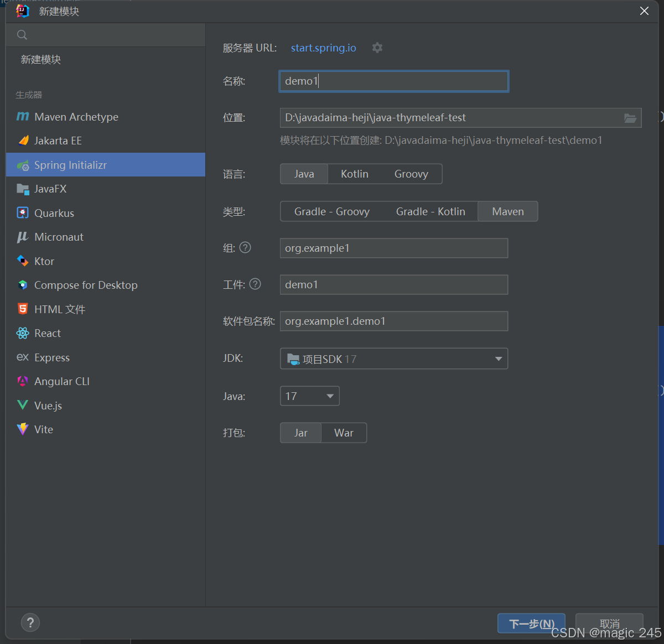Close the 新建模块 dialog
664x644 pixels.
click(x=644, y=11)
